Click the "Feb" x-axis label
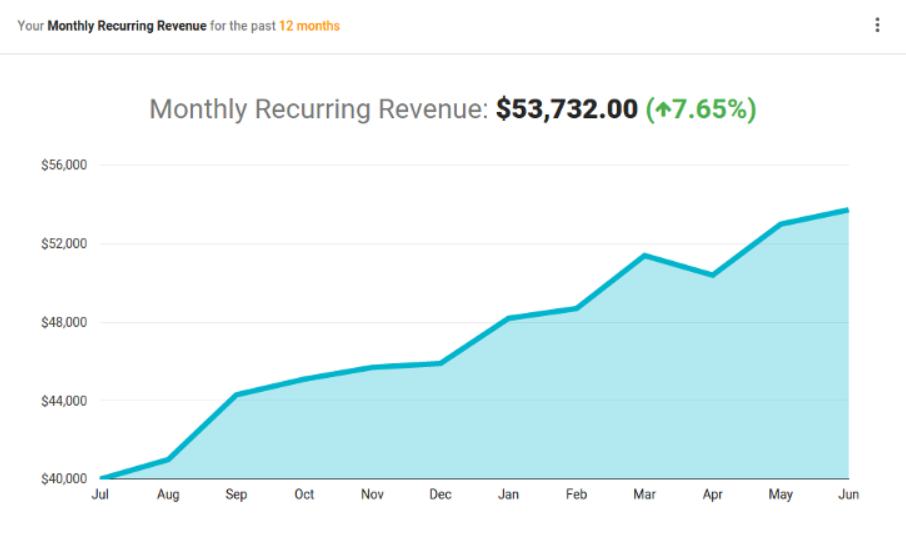This screenshot has height=558, width=906. (x=576, y=494)
